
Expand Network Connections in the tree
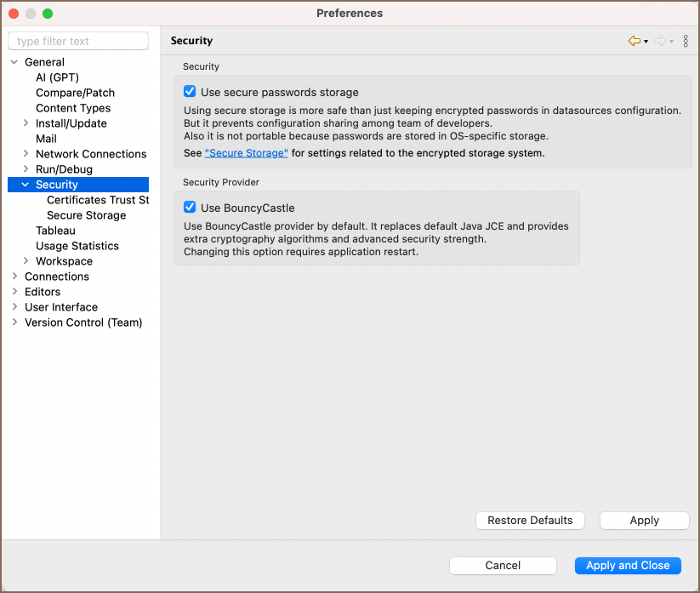coord(26,154)
